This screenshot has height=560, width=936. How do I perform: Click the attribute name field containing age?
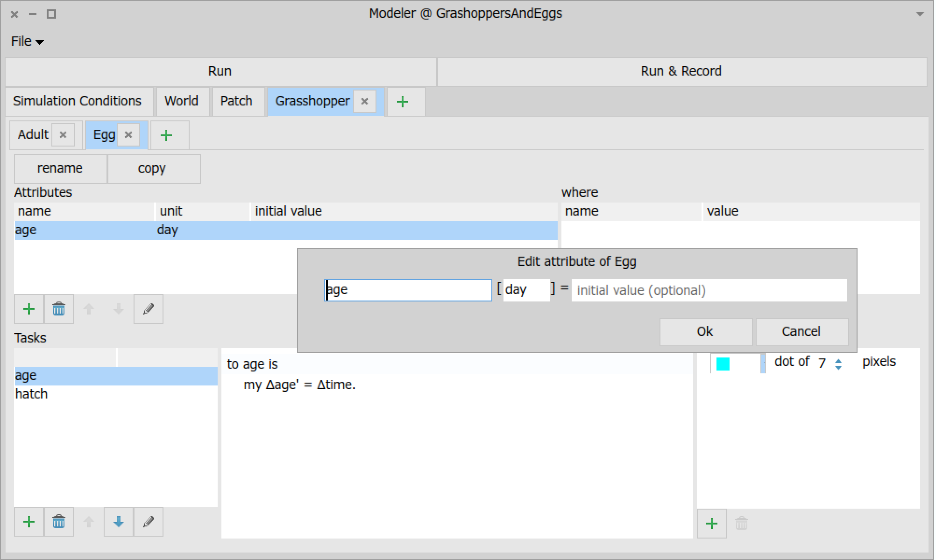tap(408, 290)
